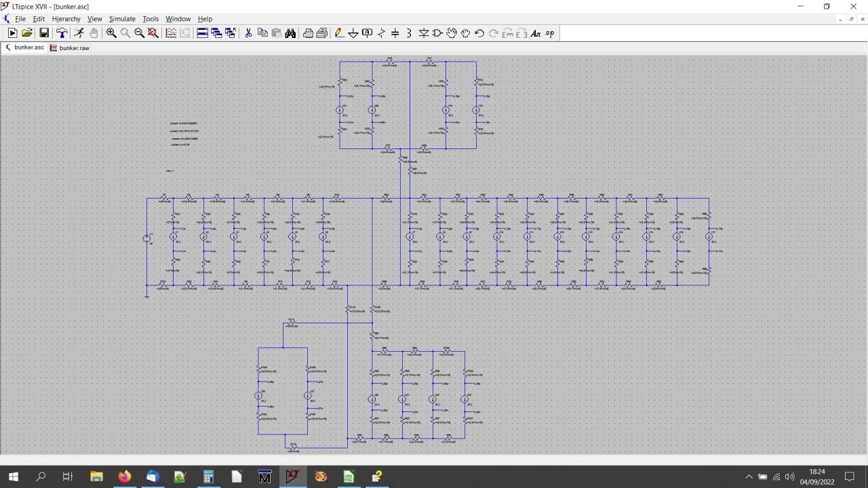The width and height of the screenshot is (868, 488).
Task: Show hidden icons in system tray
Action: [x=749, y=477]
